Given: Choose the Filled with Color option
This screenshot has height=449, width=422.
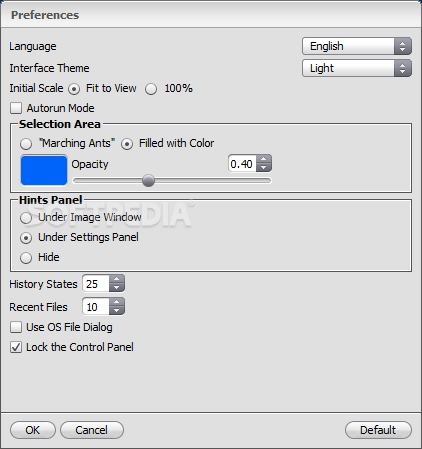Looking at the screenshot, I should [x=127, y=144].
